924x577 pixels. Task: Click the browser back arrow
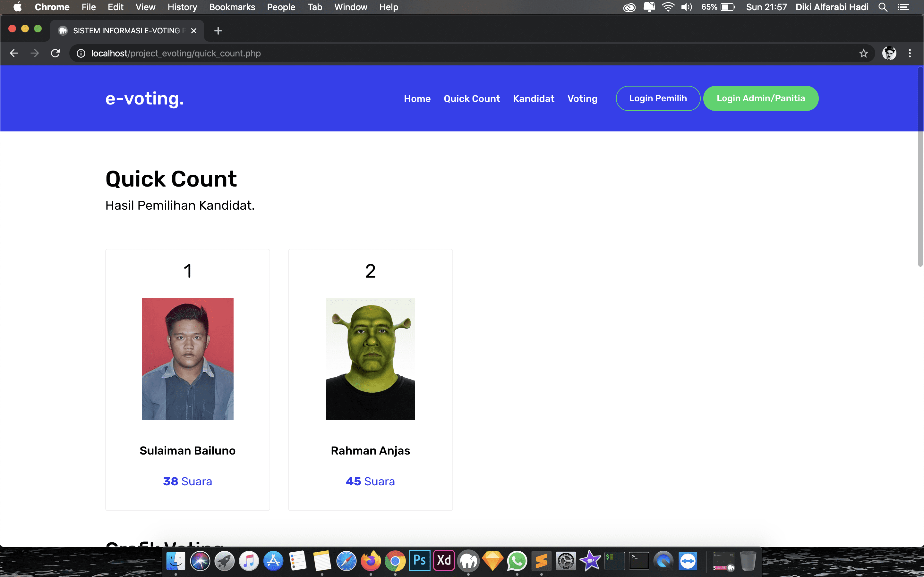pyautogui.click(x=14, y=54)
